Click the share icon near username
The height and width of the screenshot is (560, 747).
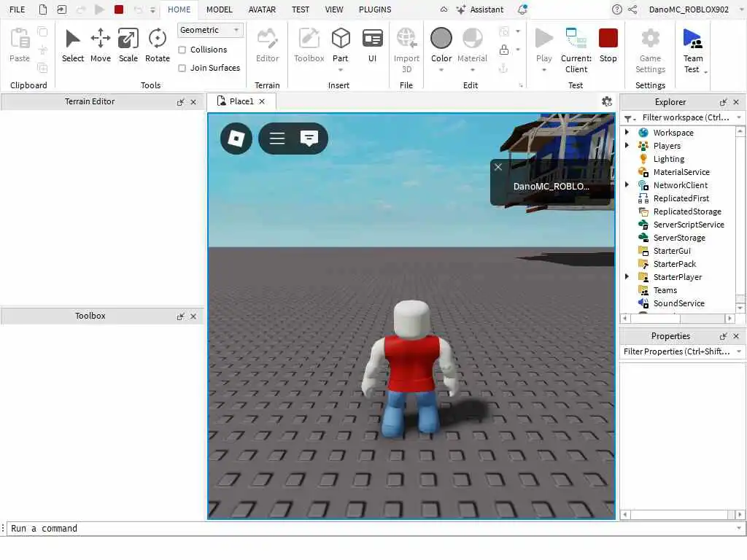point(632,9)
